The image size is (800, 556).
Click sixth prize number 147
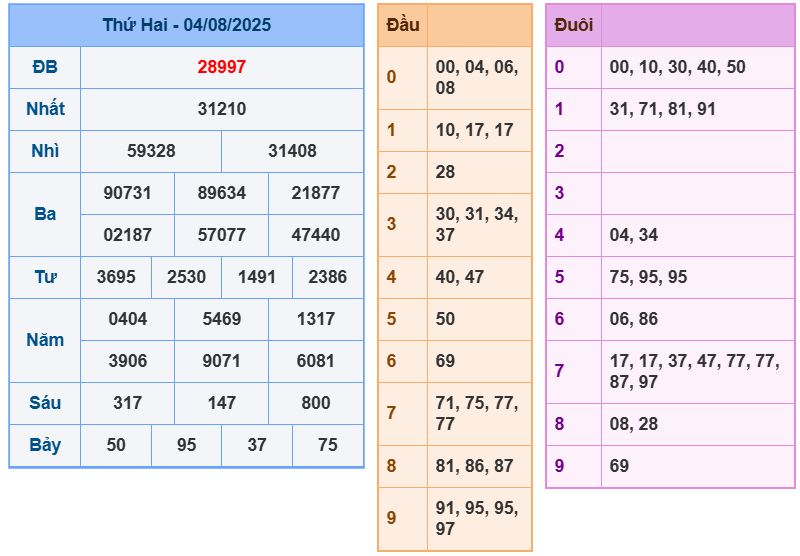[x=221, y=403]
